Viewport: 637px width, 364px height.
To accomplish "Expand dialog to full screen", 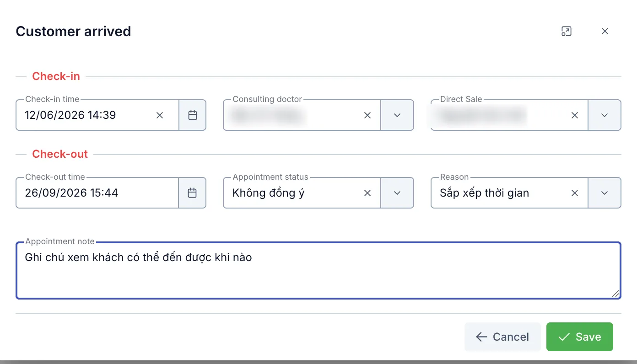I will tap(567, 31).
